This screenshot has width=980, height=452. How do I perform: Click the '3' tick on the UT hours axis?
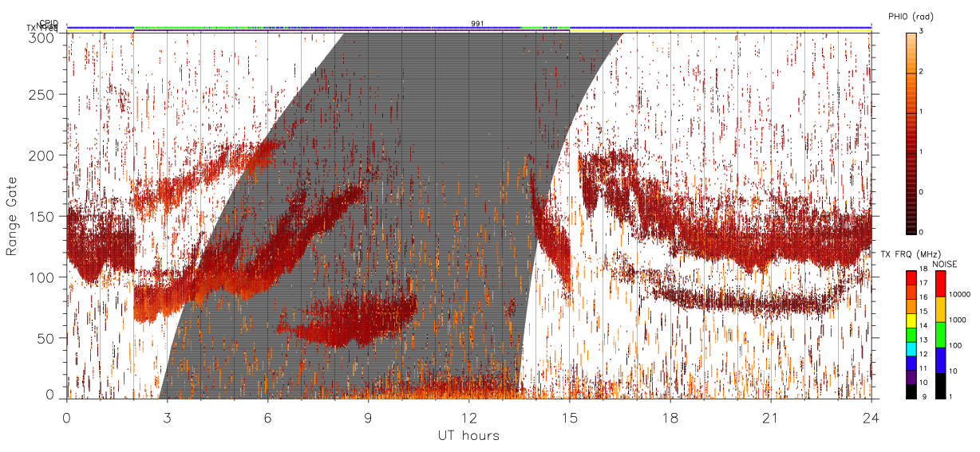[167, 417]
